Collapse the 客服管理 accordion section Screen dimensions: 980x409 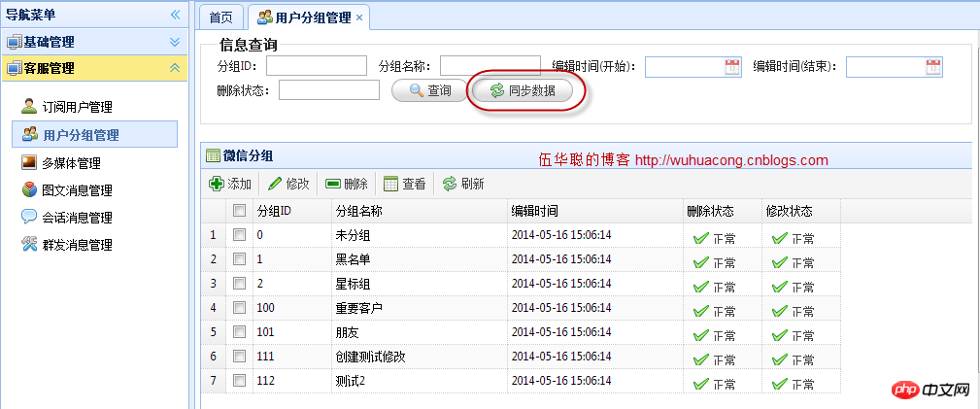click(x=175, y=68)
